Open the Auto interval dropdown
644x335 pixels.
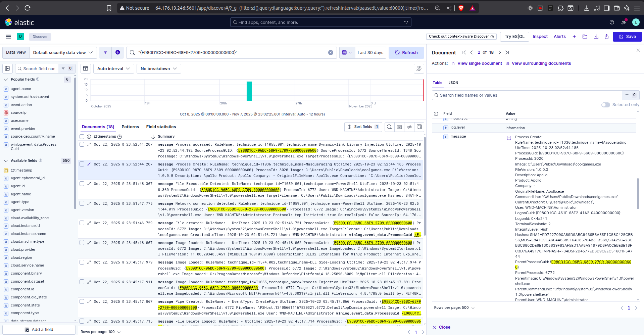[x=113, y=69]
